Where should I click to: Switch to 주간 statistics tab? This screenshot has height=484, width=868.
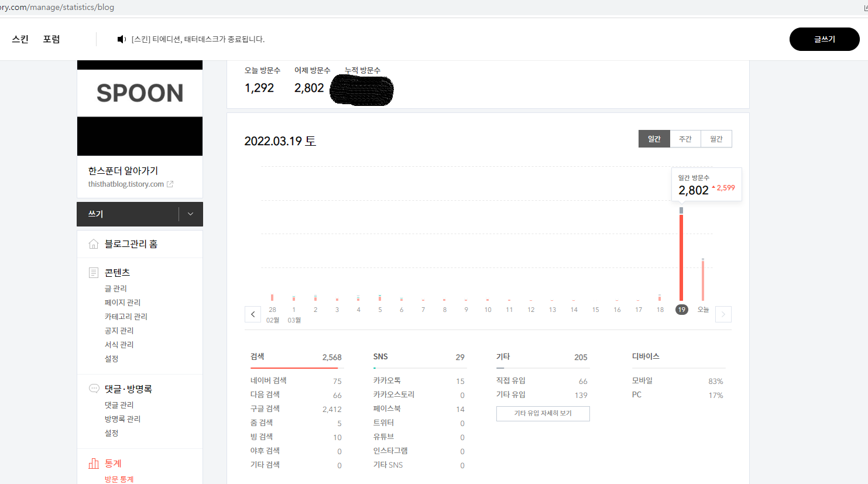[x=685, y=139]
